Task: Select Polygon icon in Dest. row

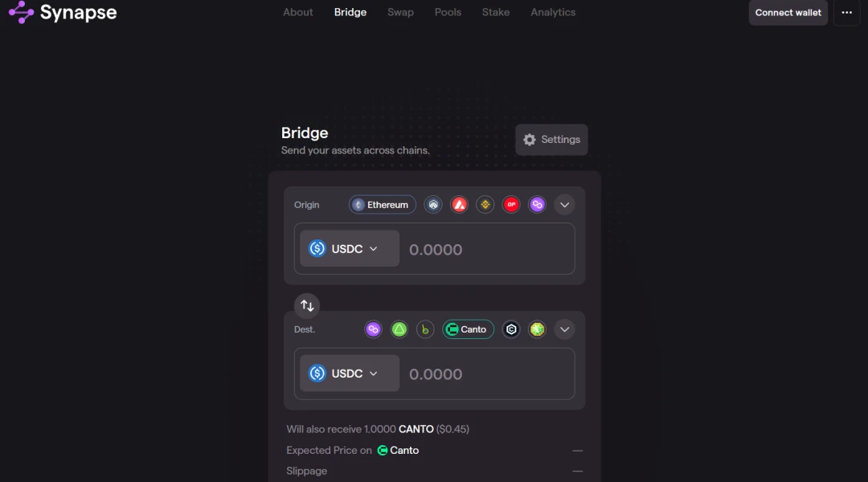Action: (x=373, y=329)
